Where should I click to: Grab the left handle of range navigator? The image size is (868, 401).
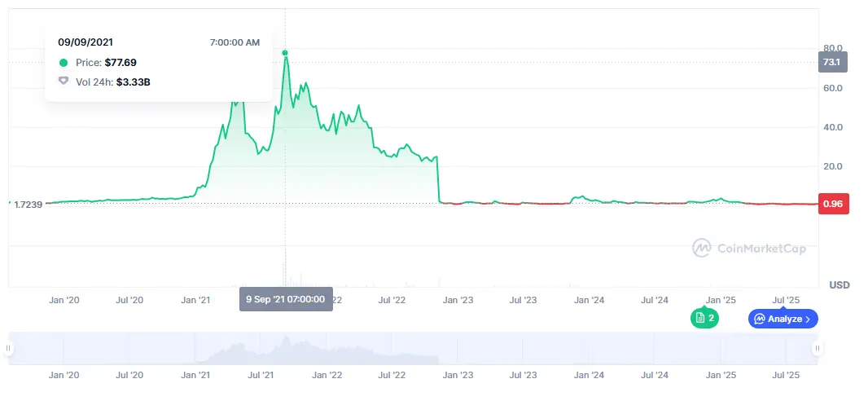pos(9,348)
